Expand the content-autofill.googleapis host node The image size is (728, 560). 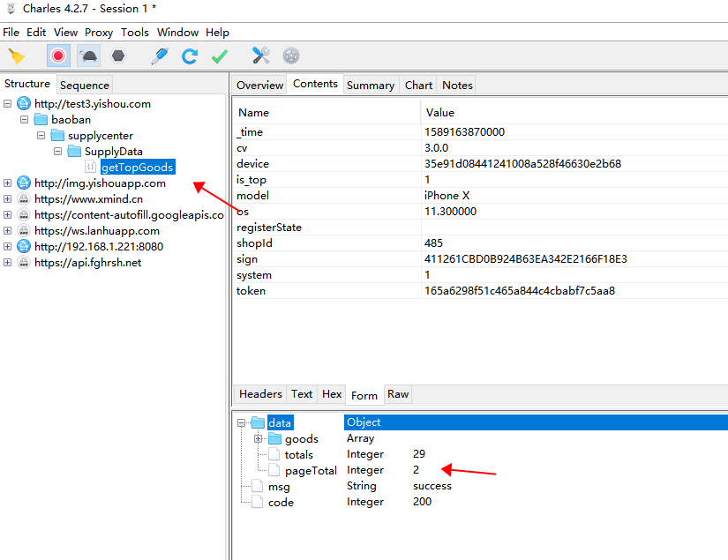coord(7,215)
